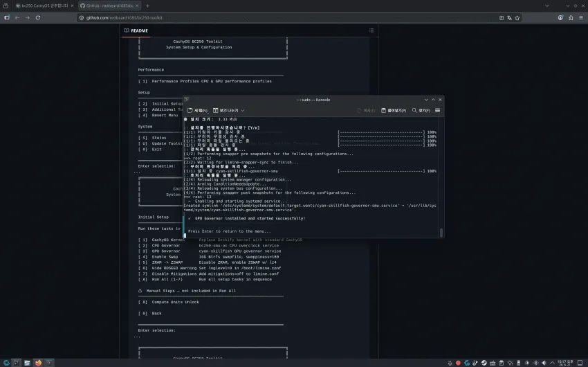Viewport: 588px width, 367px height.
Task: Open the browser account profile icon
Action: pos(560,17)
